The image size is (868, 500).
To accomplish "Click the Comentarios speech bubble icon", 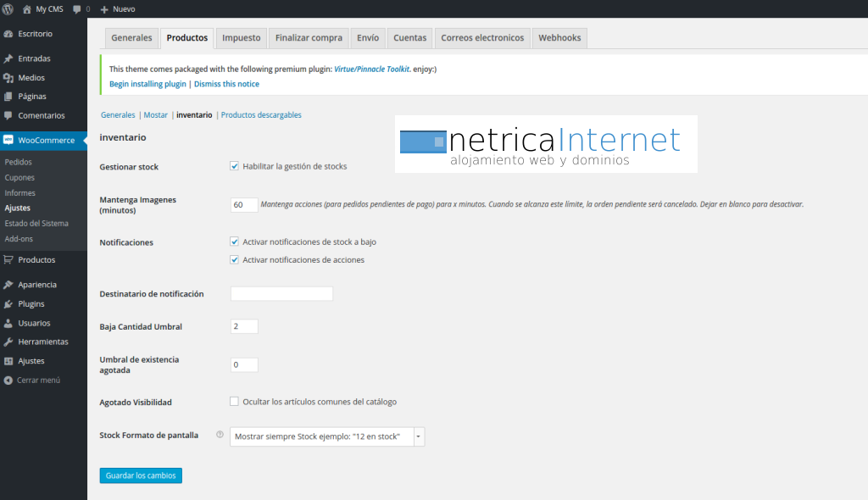I will click(x=8, y=116).
